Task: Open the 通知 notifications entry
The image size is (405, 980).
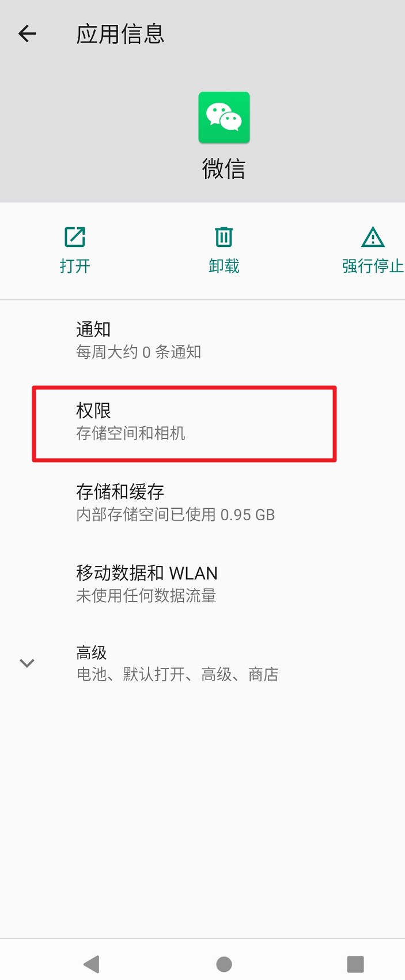Action: 202,340
